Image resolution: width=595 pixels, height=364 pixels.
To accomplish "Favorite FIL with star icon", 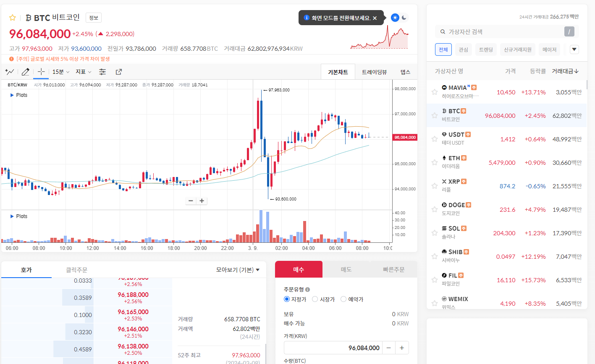I will coord(435,280).
